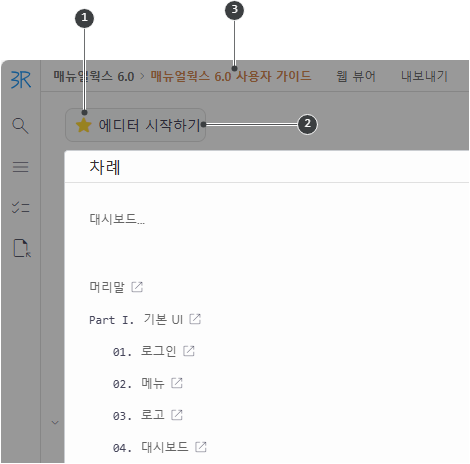Toggle the gold star favorite icon

[x=83, y=125]
